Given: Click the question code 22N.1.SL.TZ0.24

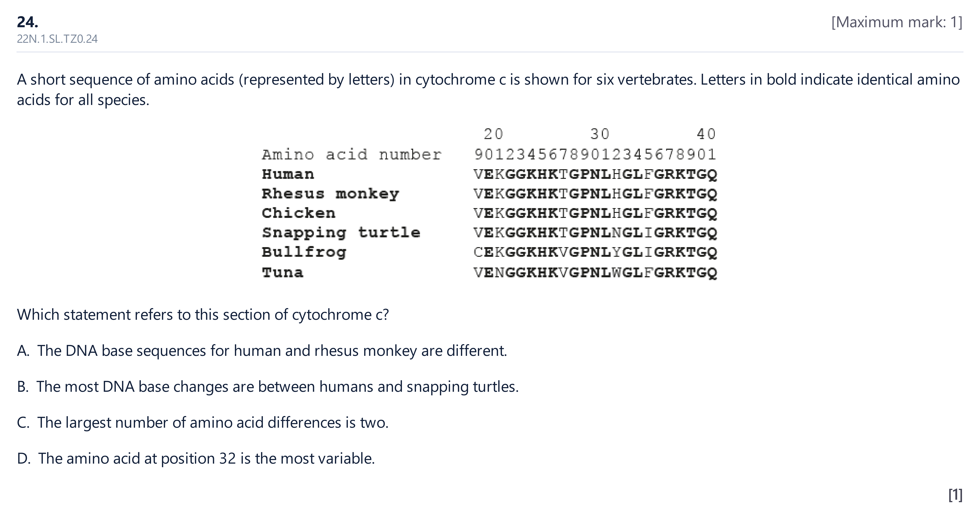Looking at the screenshot, I should tap(57, 39).
